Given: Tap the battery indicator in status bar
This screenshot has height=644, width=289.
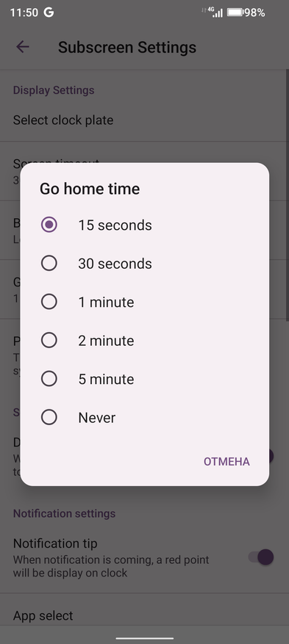Looking at the screenshot, I should click(235, 12).
